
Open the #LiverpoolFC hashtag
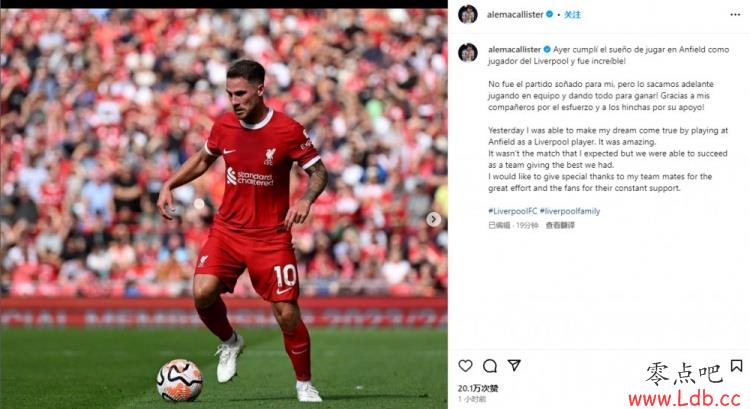[512, 211]
